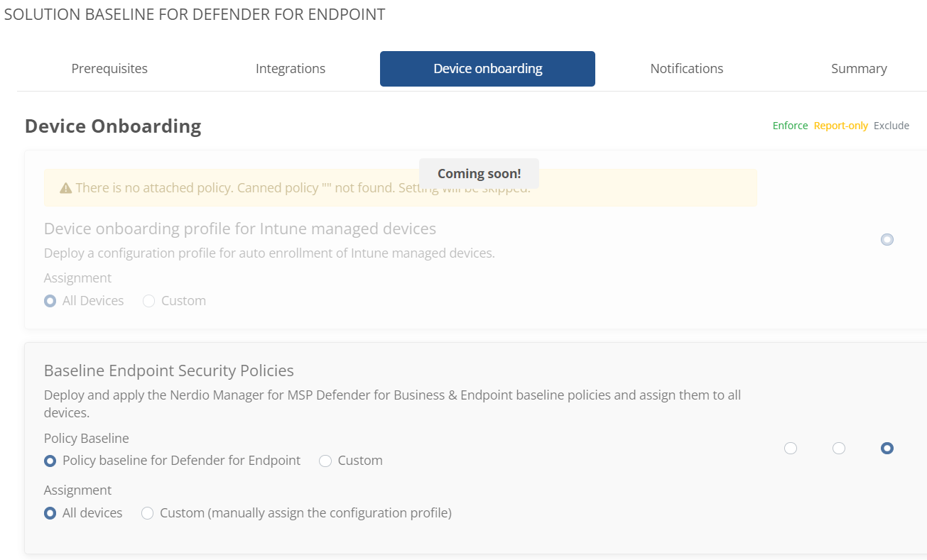
Task: Click the Device onboarding profile for Intune title
Action: (x=240, y=229)
